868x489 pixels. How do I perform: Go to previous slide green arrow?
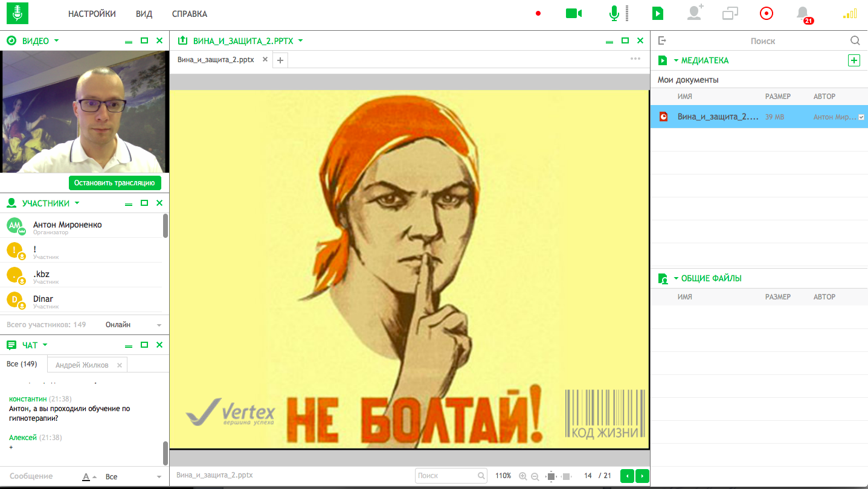(628, 476)
